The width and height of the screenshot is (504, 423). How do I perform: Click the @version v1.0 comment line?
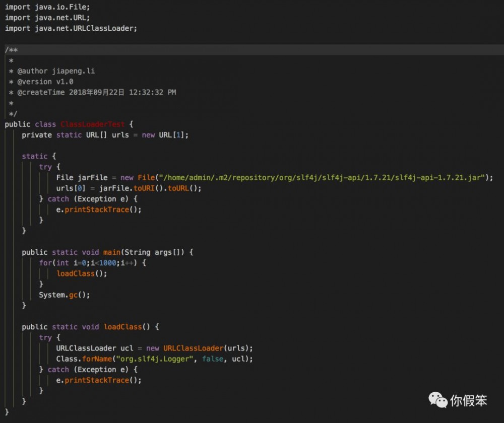click(x=45, y=82)
